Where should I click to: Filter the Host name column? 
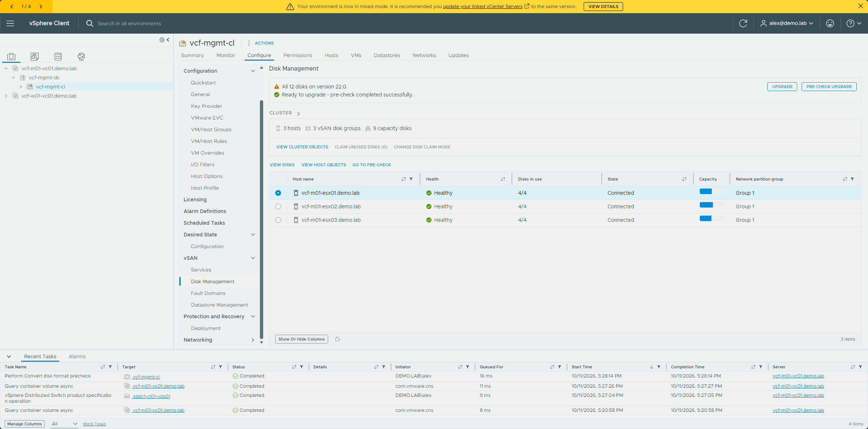click(411, 179)
